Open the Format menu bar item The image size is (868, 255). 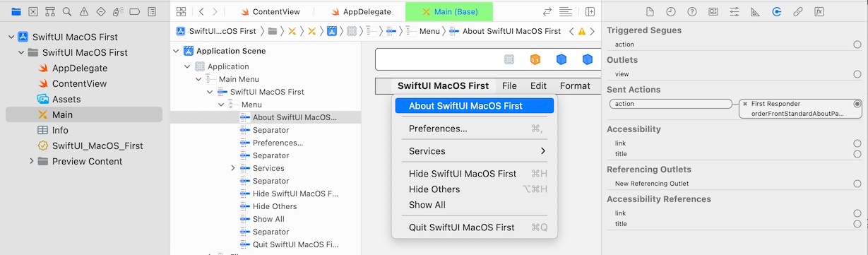point(575,85)
